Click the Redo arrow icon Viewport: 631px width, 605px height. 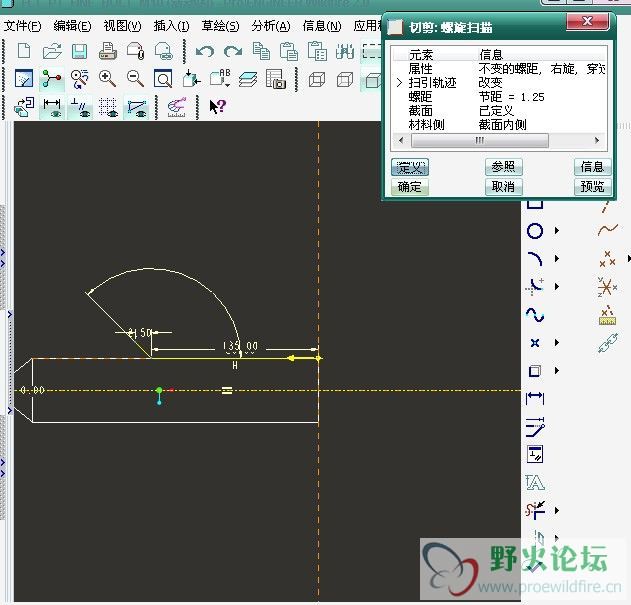[x=233, y=52]
